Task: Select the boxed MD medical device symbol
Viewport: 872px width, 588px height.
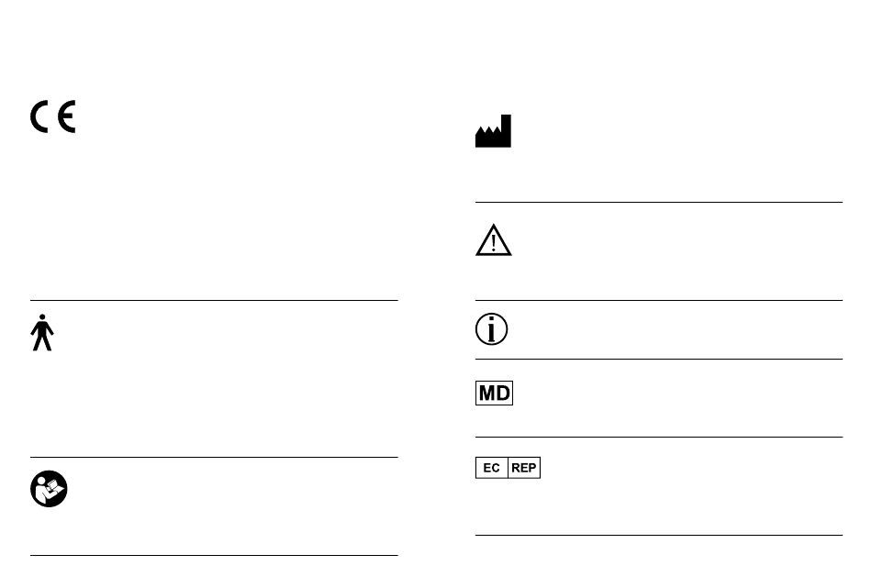Action: (x=495, y=393)
